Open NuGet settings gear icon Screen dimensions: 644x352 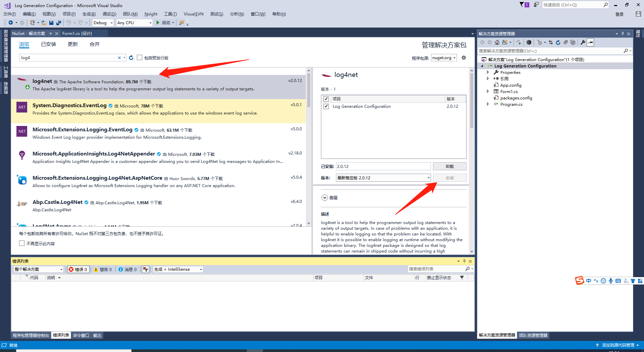(464, 58)
